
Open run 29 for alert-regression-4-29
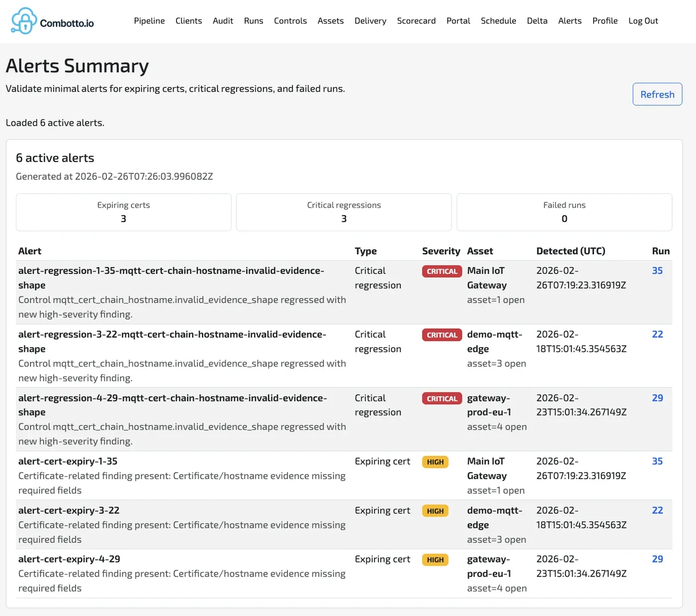657,398
